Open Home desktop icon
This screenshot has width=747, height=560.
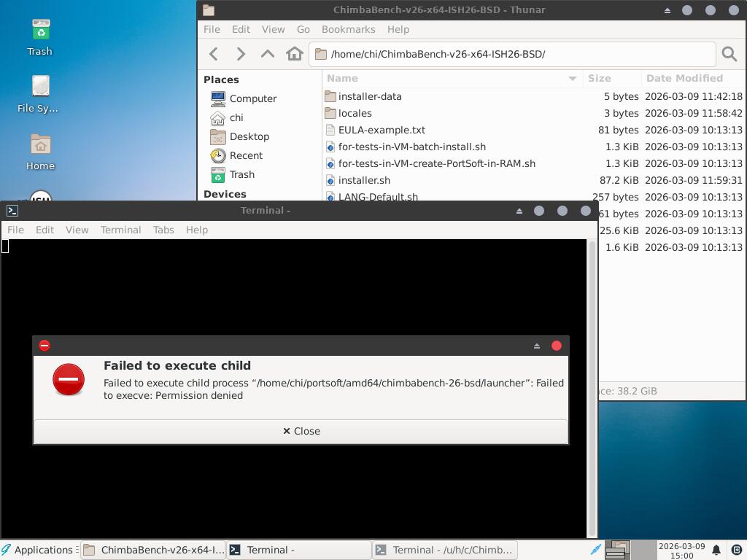click(41, 152)
